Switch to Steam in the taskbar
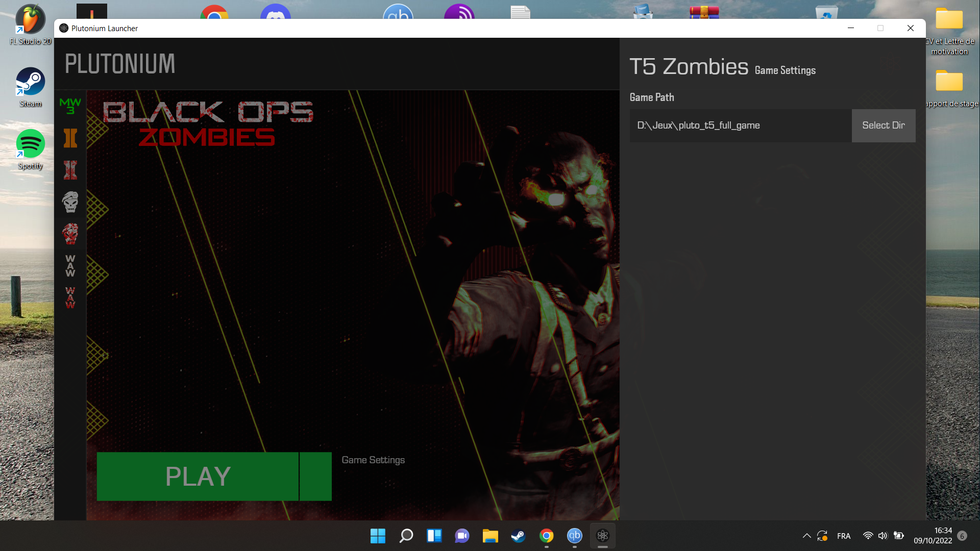This screenshot has width=980, height=551. (518, 536)
